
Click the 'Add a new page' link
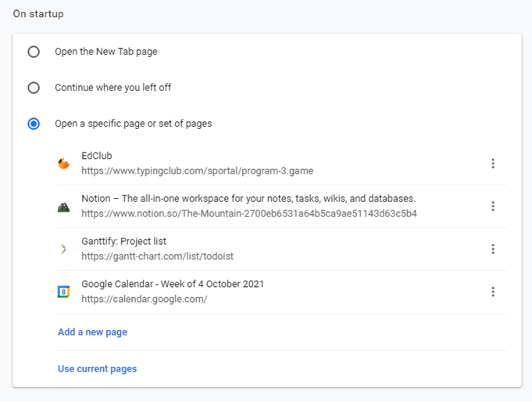(x=92, y=332)
